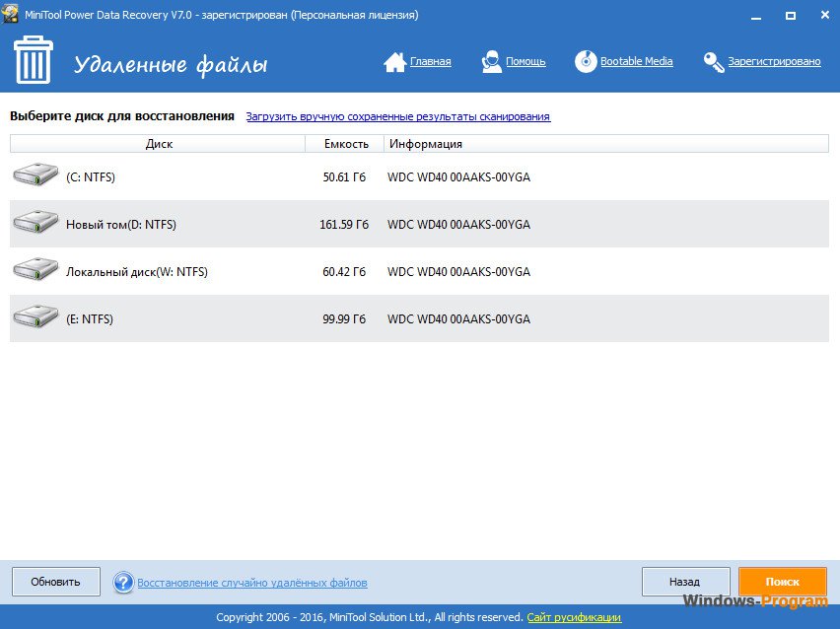Screen dimensions: 840x629
Task: Open the Помощь help link
Action: click(x=525, y=61)
